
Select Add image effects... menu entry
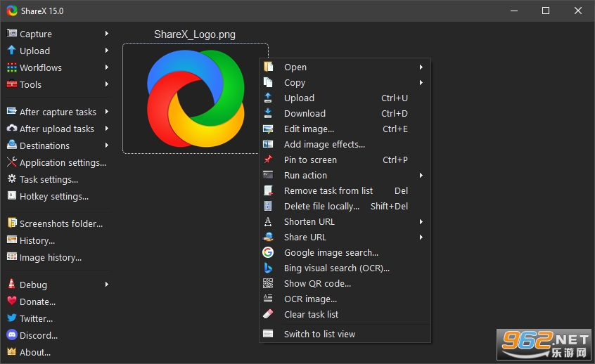coord(345,144)
